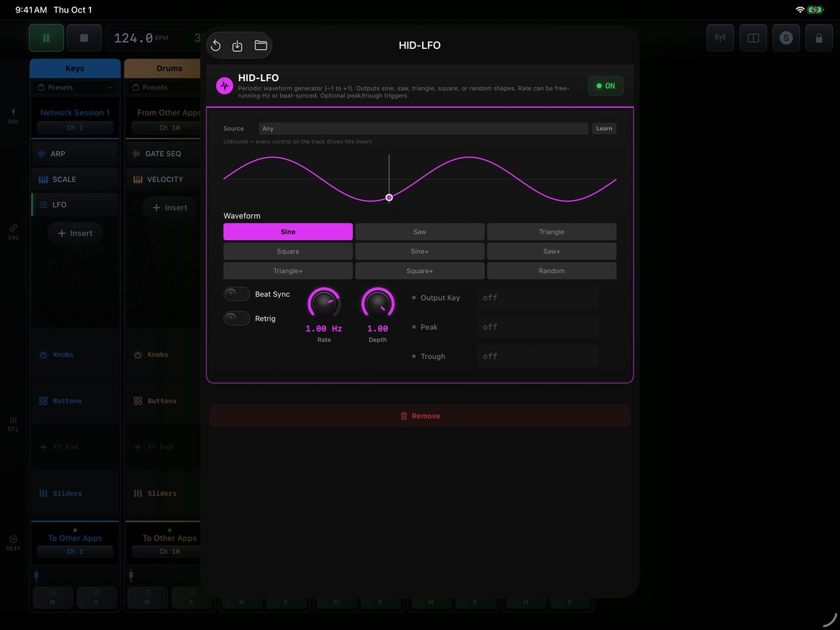Select the CTL sidebar sliders icon
The width and height of the screenshot is (840, 630).
(x=13, y=424)
